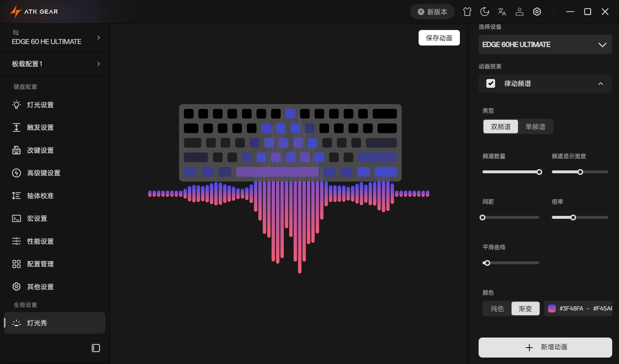Switch color mode to 纯色

pyautogui.click(x=497, y=308)
